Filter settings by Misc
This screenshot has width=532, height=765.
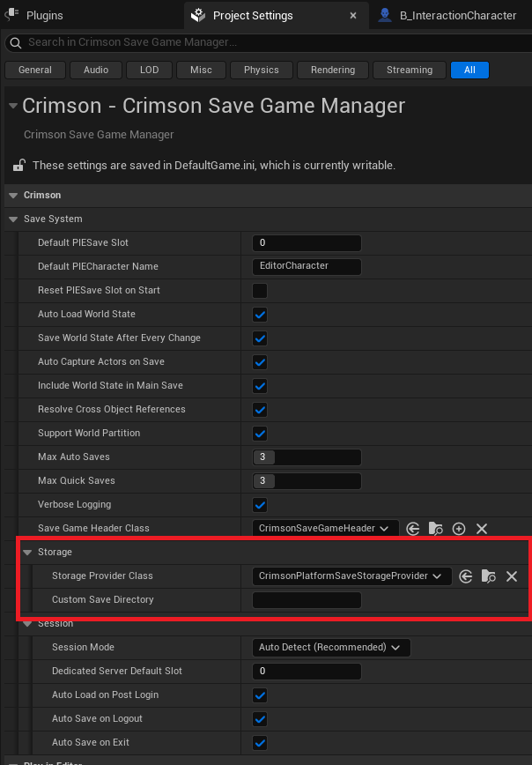click(202, 70)
